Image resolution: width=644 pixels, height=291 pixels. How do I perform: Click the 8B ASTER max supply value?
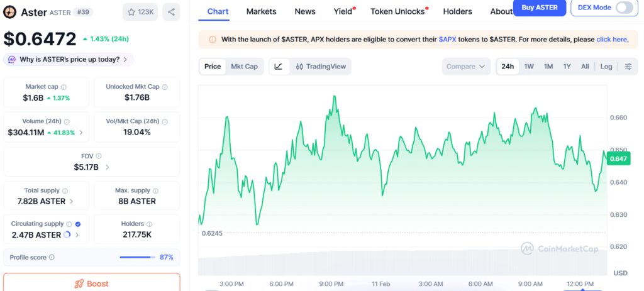137,202
